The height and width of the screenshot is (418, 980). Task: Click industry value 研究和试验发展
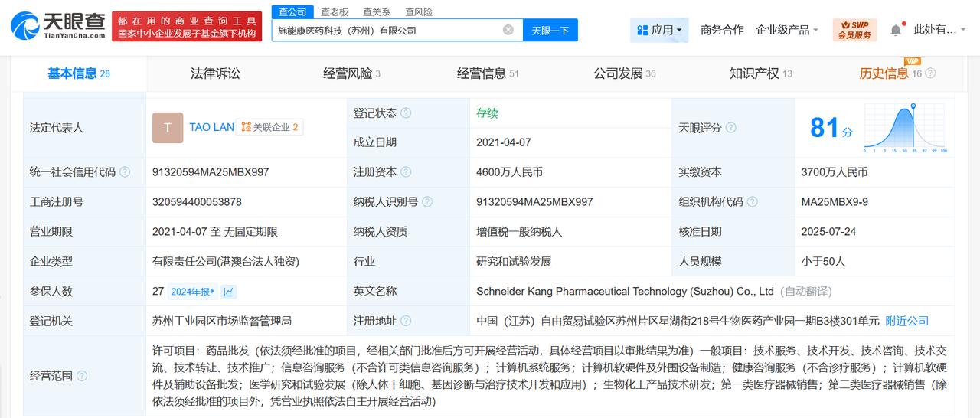click(x=514, y=262)
